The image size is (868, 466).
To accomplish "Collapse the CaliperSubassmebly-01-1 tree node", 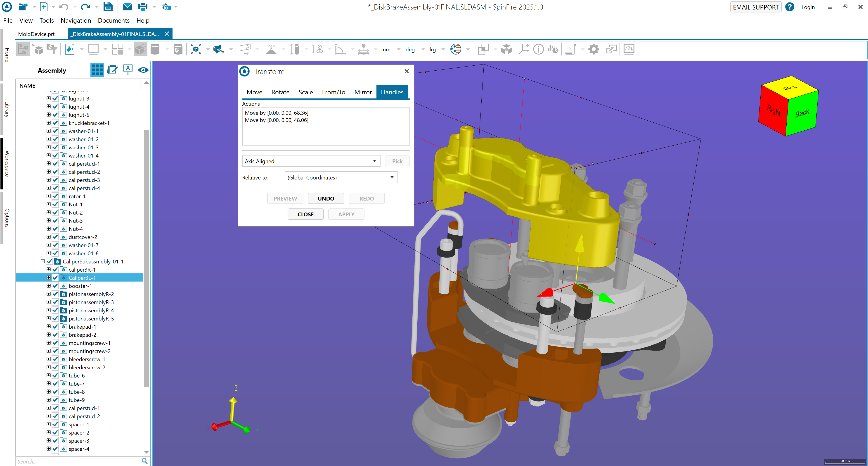I will pyautogui.click(x=43, y=261).
